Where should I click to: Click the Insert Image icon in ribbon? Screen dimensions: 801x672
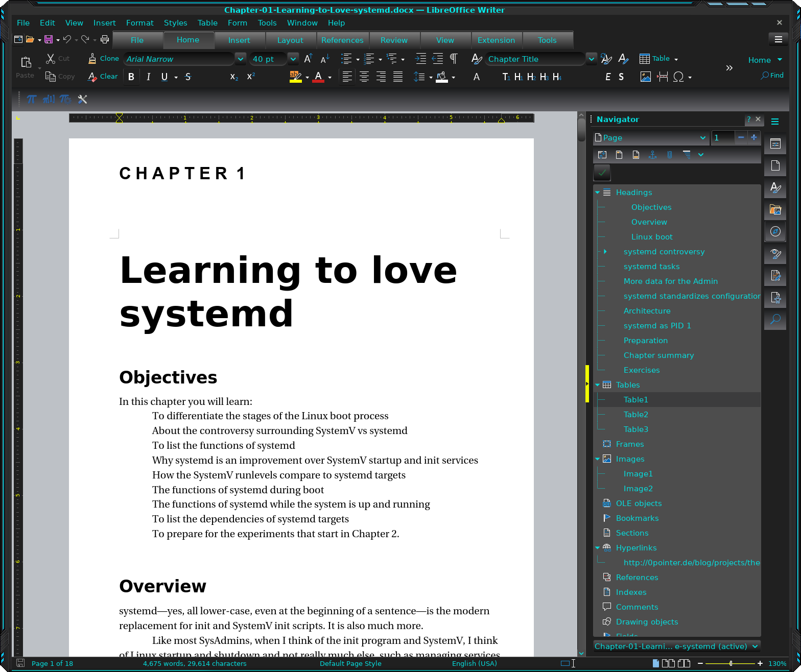(646, 77)
